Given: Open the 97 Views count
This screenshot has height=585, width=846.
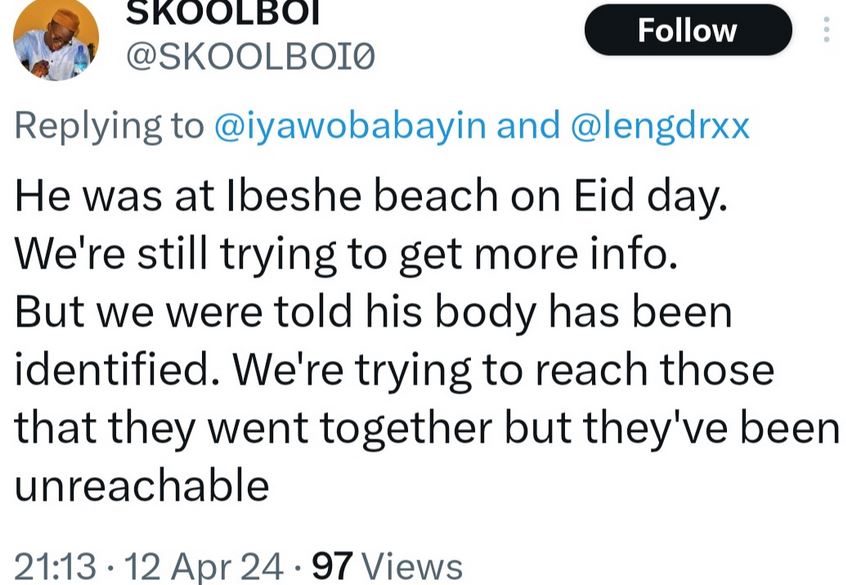Looking at the screenshot, I should 387,565.
